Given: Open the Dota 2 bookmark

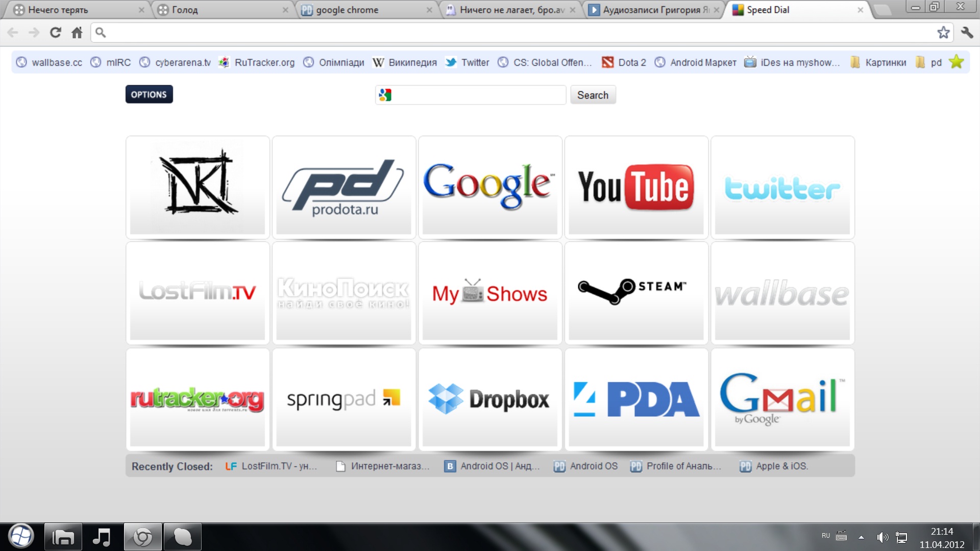Looking at the screenshot, I should (624, 62).
